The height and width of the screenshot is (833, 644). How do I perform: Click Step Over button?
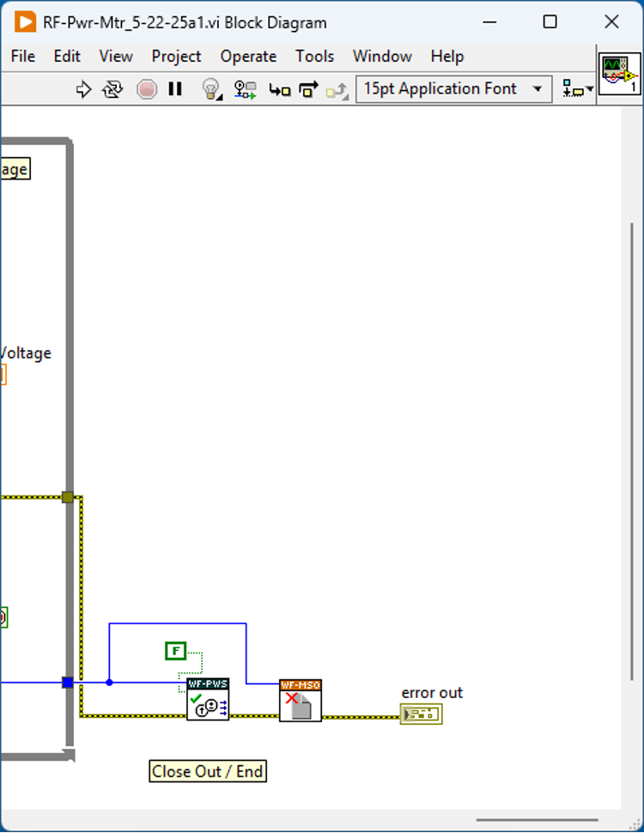click(x=308, y=88)
